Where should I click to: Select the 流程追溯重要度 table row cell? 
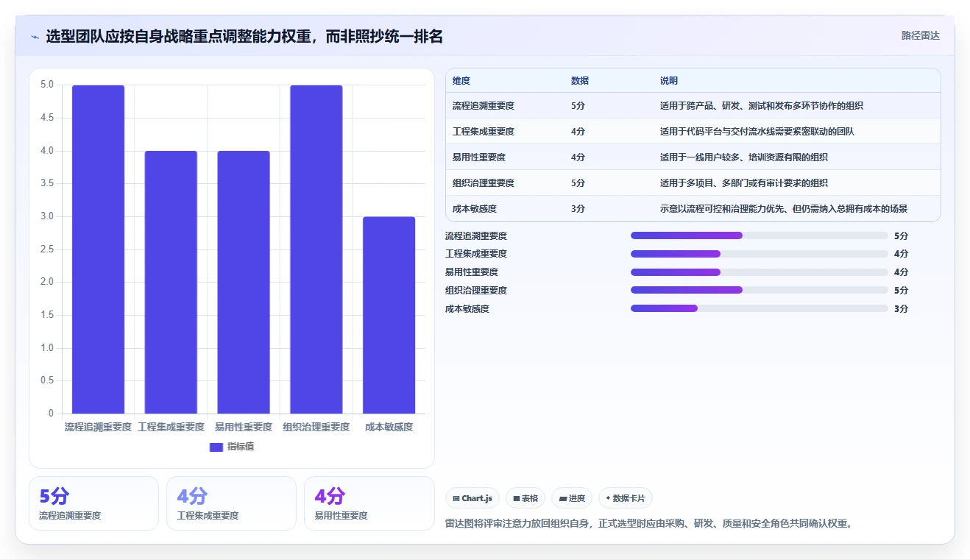pyautogui.click(x=484, y=106)
